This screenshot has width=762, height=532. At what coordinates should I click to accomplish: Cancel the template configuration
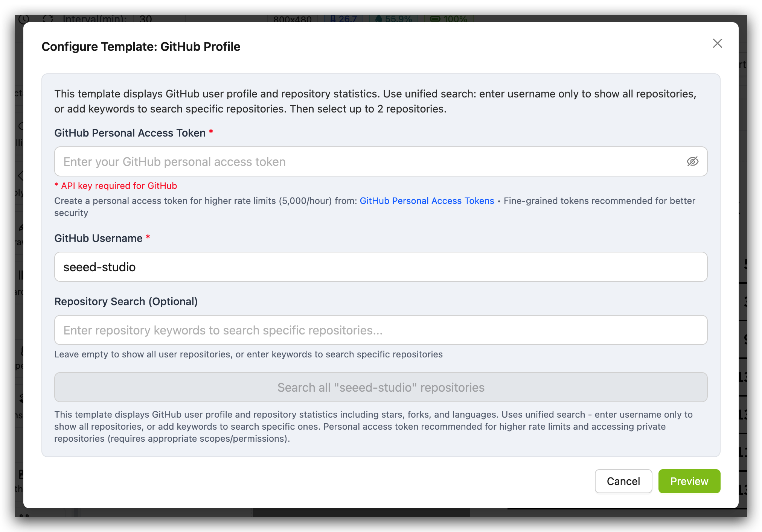623,481
